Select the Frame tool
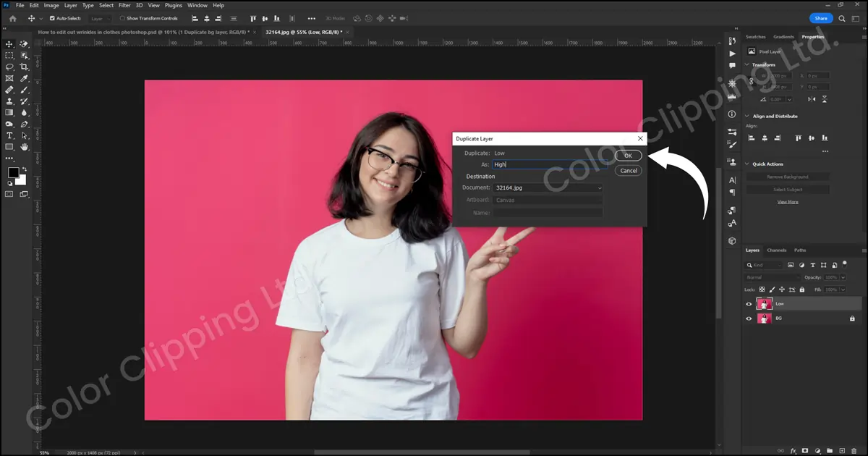Image resolution: width=868 pixels, height=456 pixels. pos(9,78)
